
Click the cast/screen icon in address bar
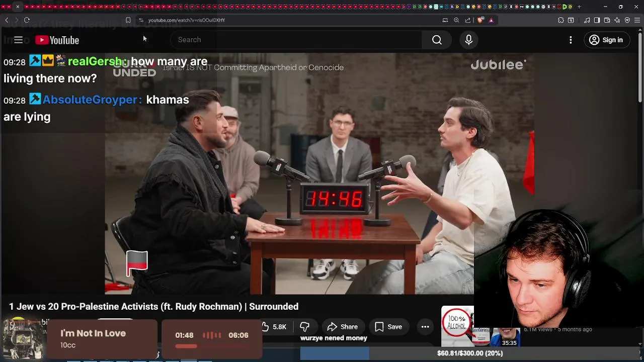445,20
